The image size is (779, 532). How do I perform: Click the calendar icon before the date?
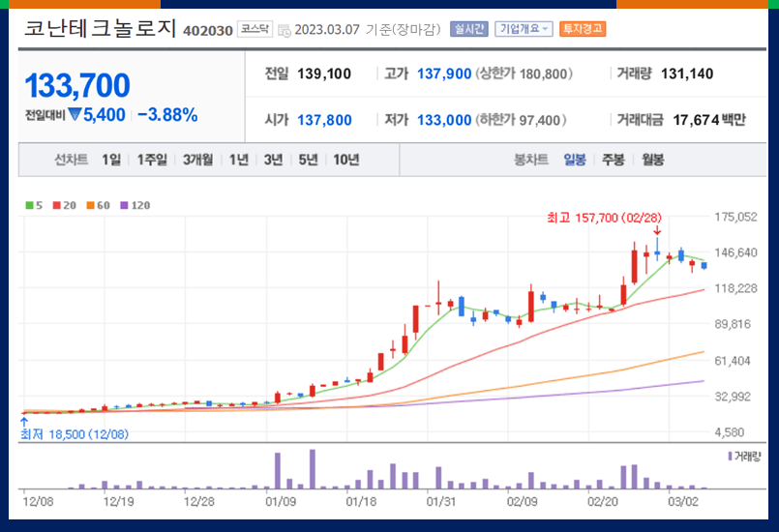point(285,31)
